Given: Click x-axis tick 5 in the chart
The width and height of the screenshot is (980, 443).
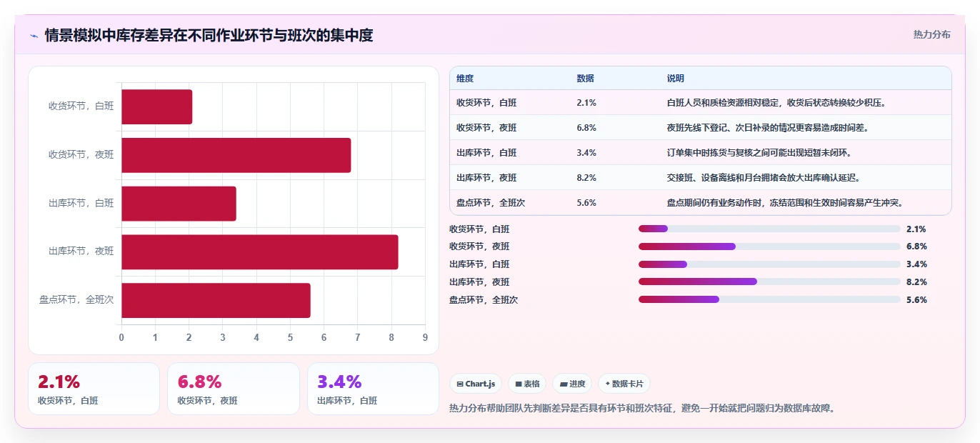Looking at the screenshot, I should pos(290,337).
